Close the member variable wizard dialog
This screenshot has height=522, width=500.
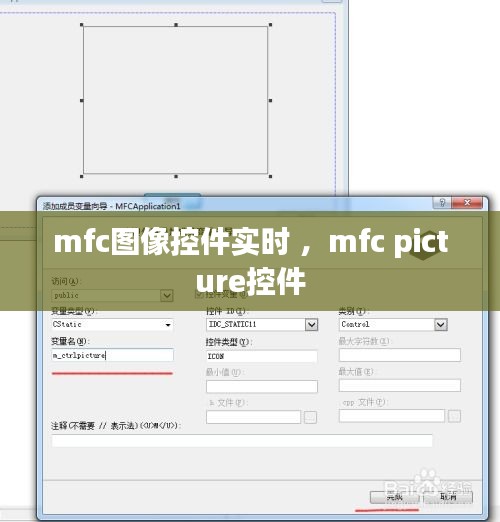[x=467, y=202]
